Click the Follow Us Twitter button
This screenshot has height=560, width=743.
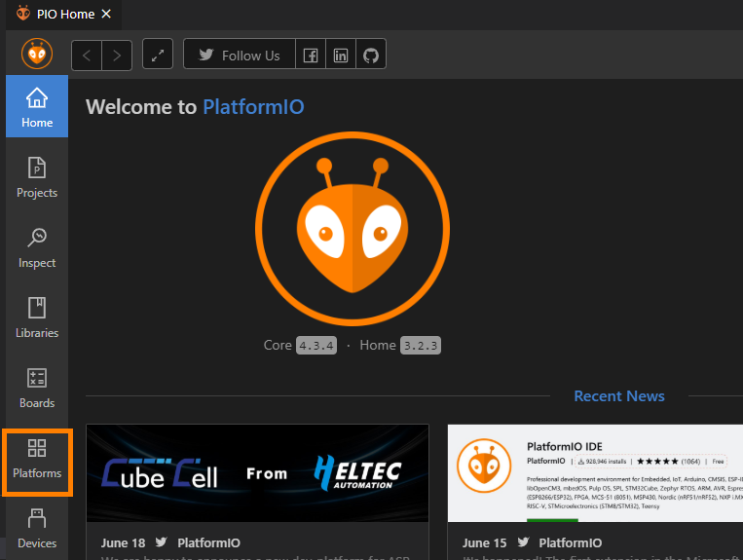240,55
